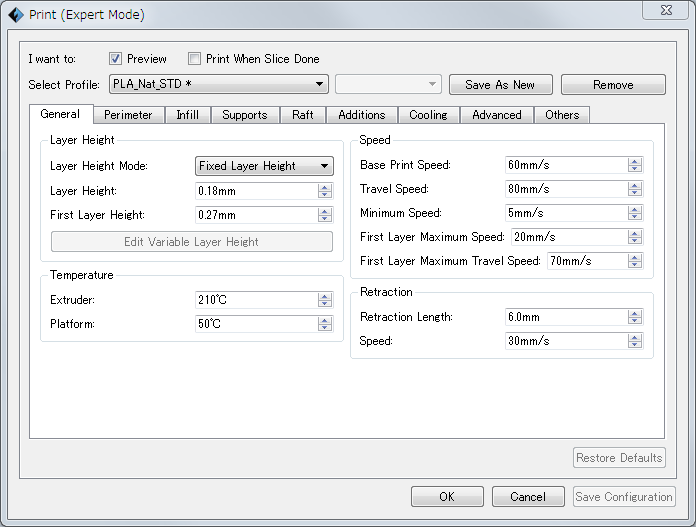
Task: Toggle the Preview checkbox
Action: point(115,59)
